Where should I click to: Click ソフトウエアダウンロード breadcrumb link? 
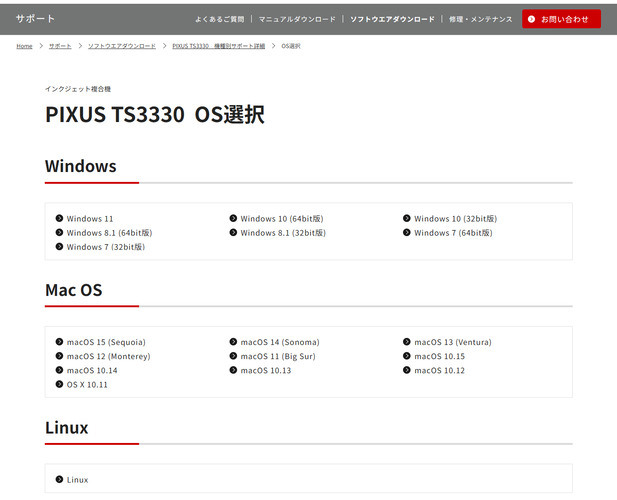pos(122,46)
